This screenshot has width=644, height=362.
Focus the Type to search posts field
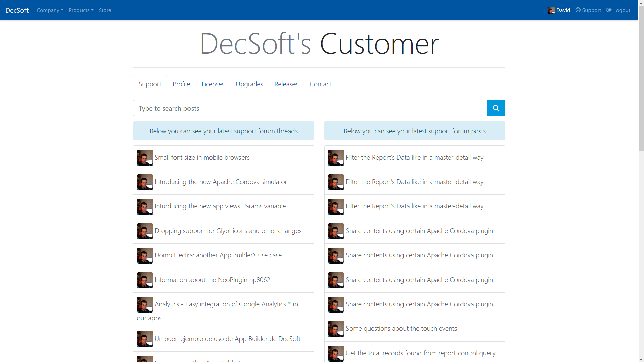point(310,108)
